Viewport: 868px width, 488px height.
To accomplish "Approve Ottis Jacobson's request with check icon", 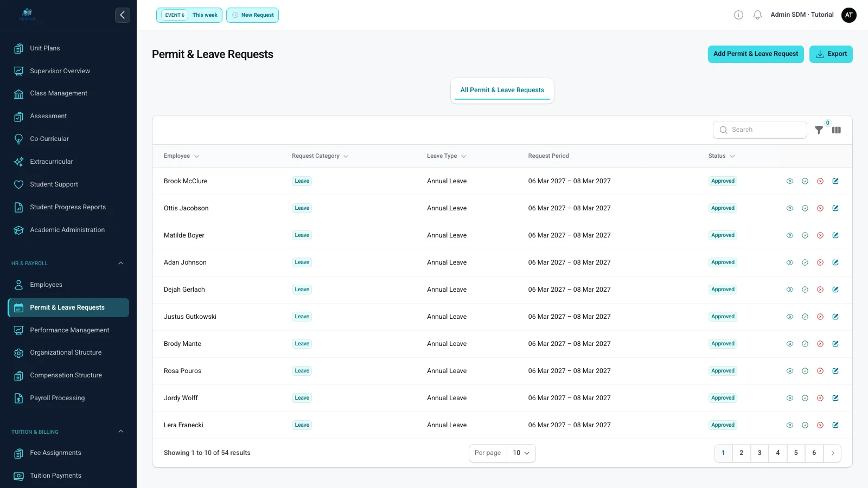I will [x=805, y=208].
